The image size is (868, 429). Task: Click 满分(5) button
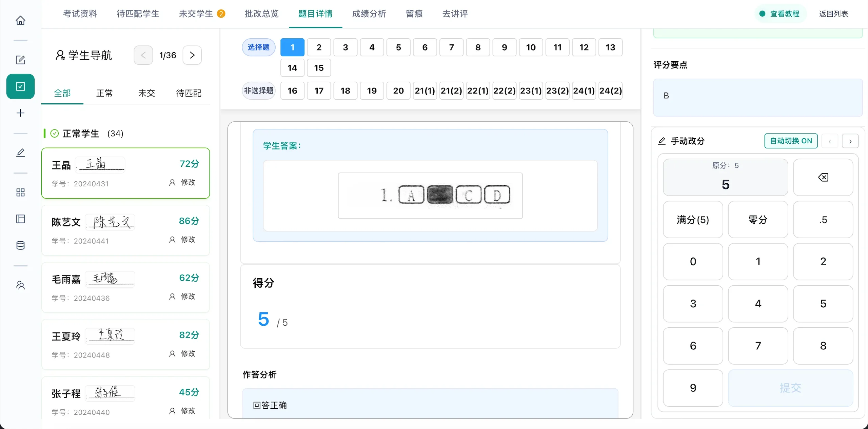(x=693, y=220)
